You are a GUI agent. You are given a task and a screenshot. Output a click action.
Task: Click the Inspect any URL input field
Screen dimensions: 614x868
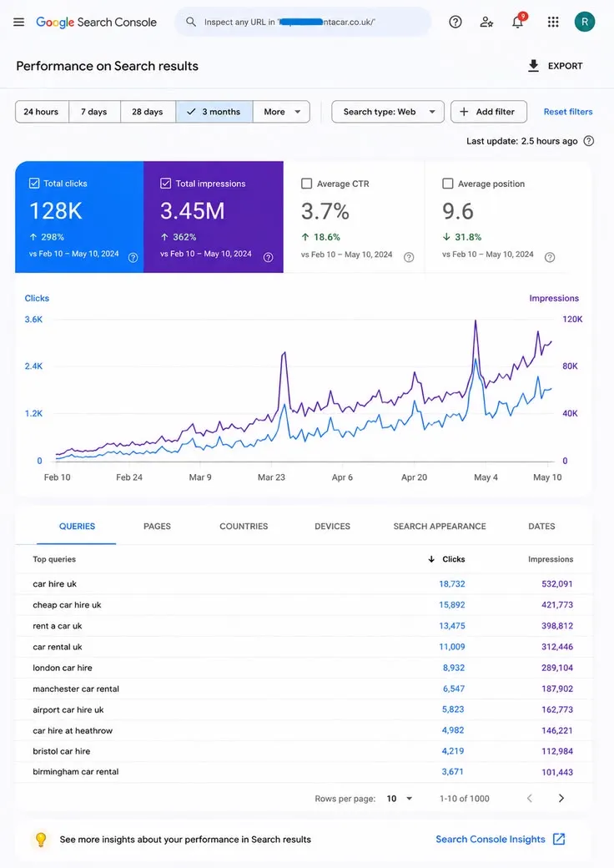coord(303,23)
